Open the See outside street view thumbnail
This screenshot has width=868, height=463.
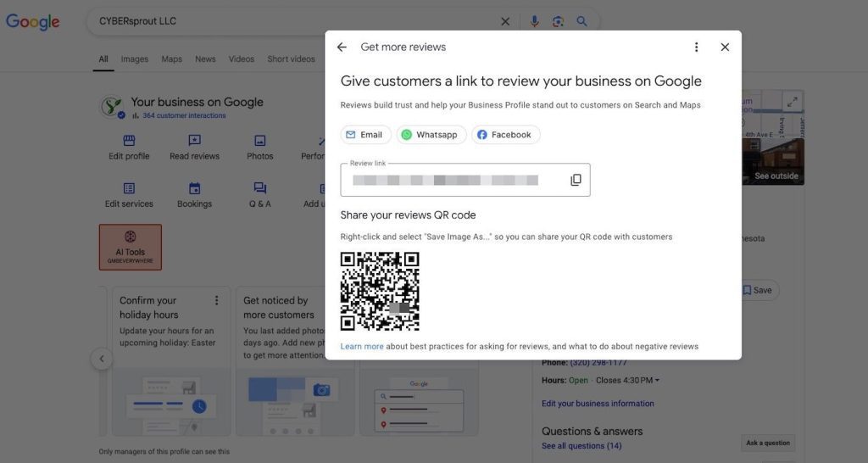772,161
